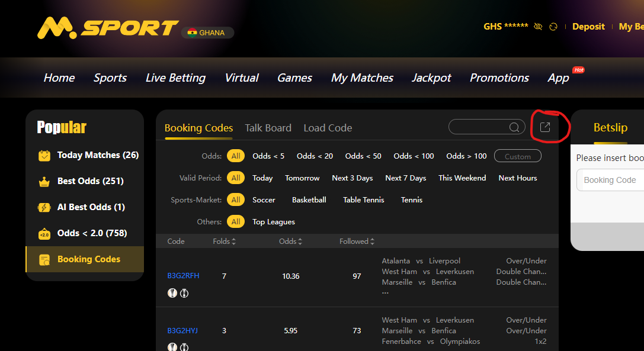The height and width of the screenshot is (351, 644).
Task: Click the Odds < 2.0 sidebar icon
Action: 44,234
